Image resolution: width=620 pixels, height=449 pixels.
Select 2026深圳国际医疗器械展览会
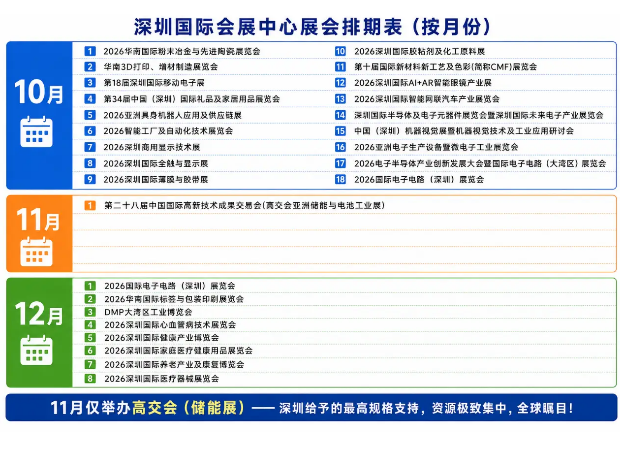[x=161, y=378]
